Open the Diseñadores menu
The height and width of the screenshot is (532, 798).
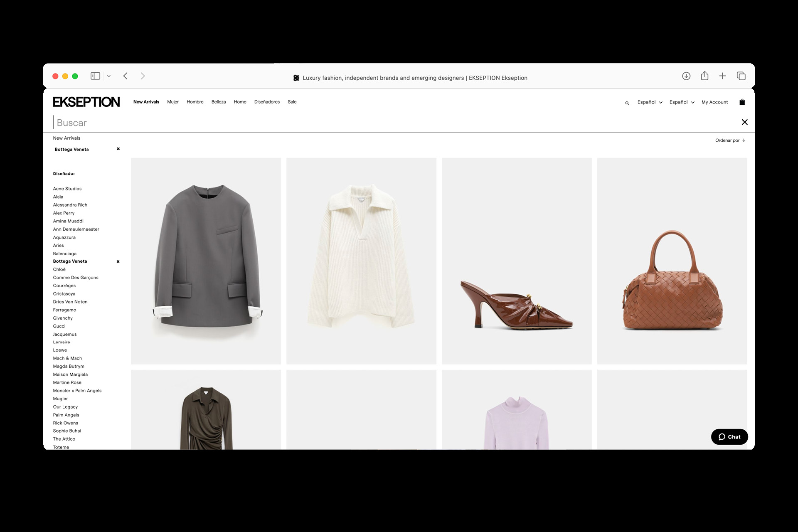click(x=267, y=102)
